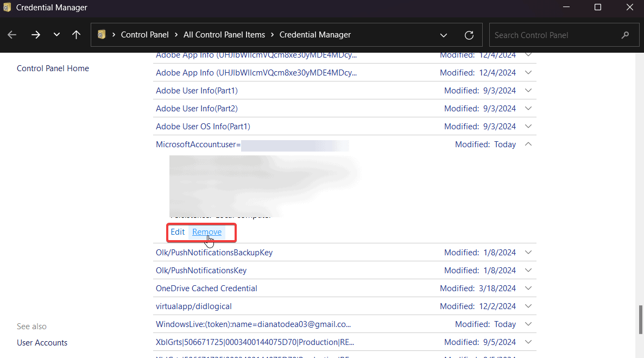Click the search magnifier icon
The width and height of the screenshot is (644, 358).
pyautogui.click(x=625, y=35)
